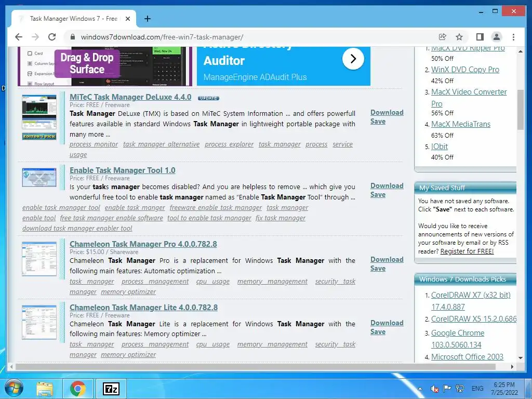
Task: Click the ad's circular arrow button
Action: point(353,59)
